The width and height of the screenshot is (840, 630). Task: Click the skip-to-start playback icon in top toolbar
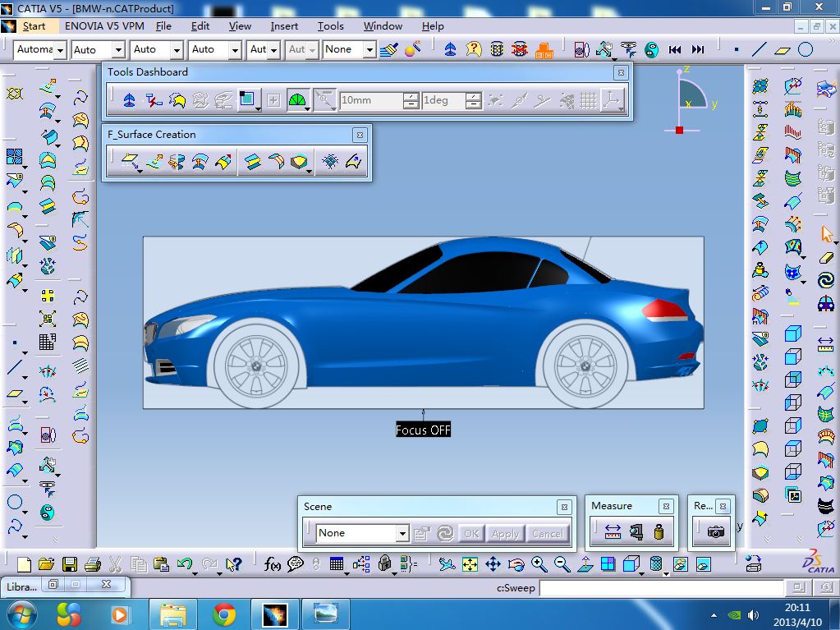point(674,49)
